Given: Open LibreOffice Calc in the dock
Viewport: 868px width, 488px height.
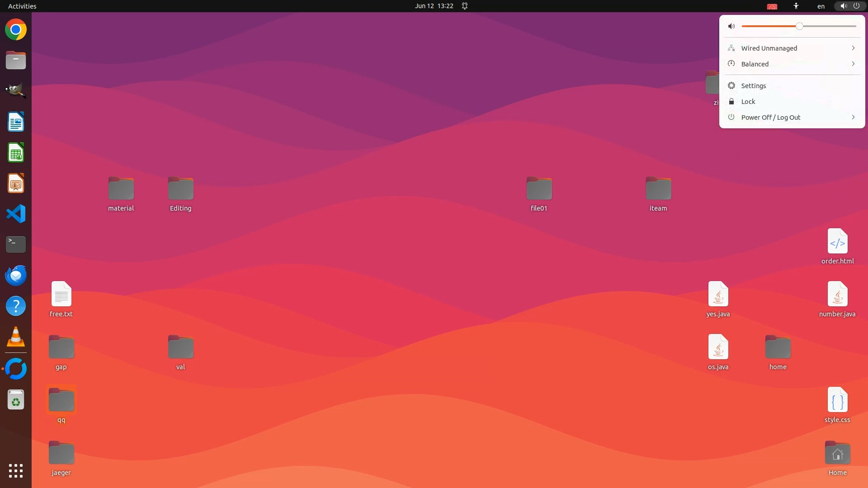Looking at the screenshot, I should coord(16,153).
